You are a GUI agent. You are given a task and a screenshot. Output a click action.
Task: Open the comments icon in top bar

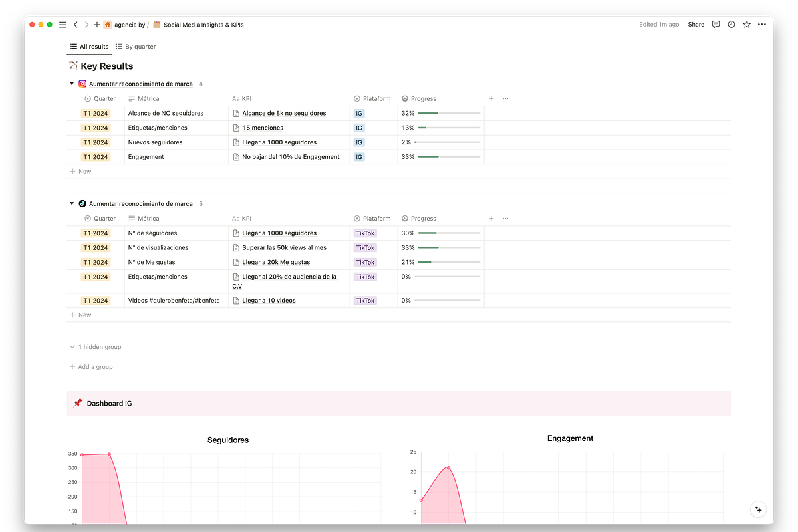click(x=716, y=25)
